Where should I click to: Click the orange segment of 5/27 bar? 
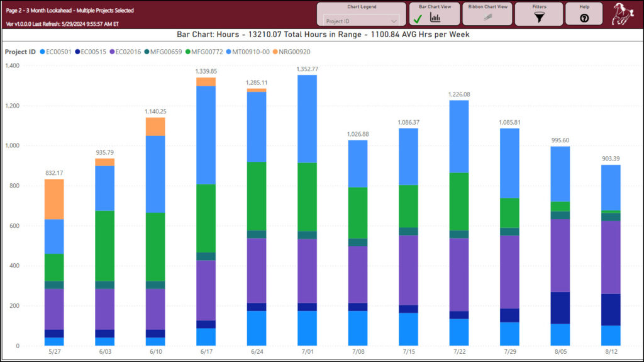click(x=54, y=199)
